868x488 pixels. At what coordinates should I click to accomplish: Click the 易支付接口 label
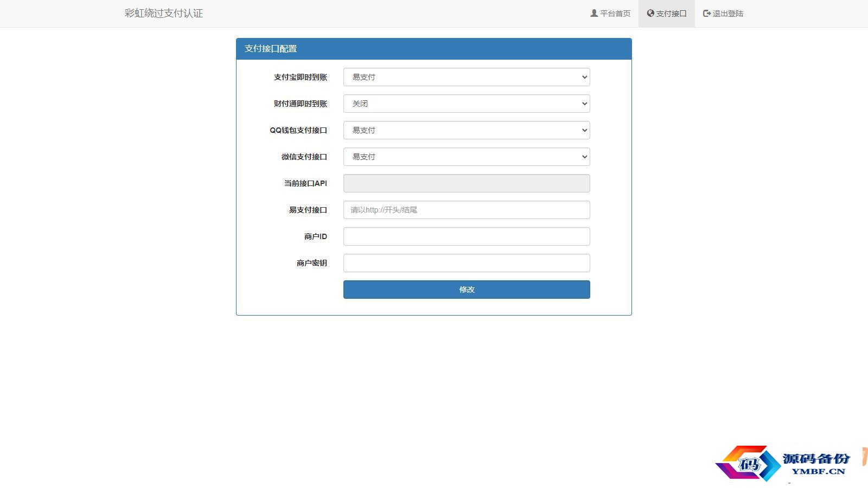click(x=308, y=210)
